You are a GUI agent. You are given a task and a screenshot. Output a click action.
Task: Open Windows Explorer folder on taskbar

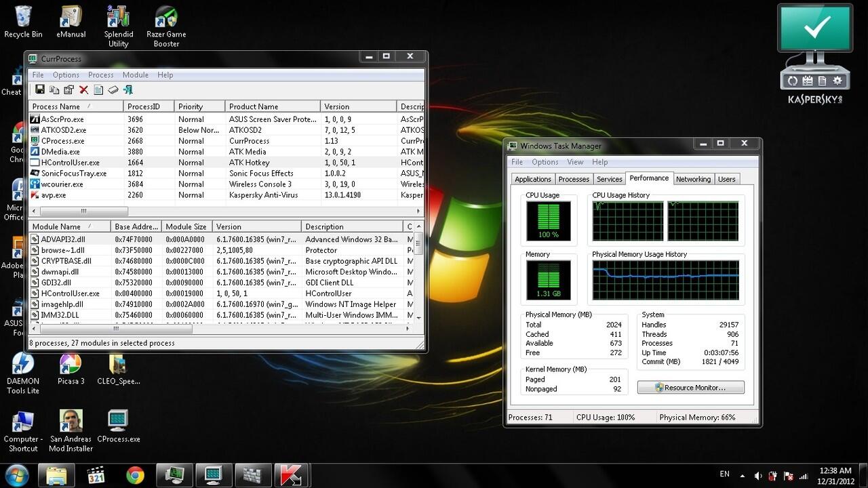[x=56, y=475]
